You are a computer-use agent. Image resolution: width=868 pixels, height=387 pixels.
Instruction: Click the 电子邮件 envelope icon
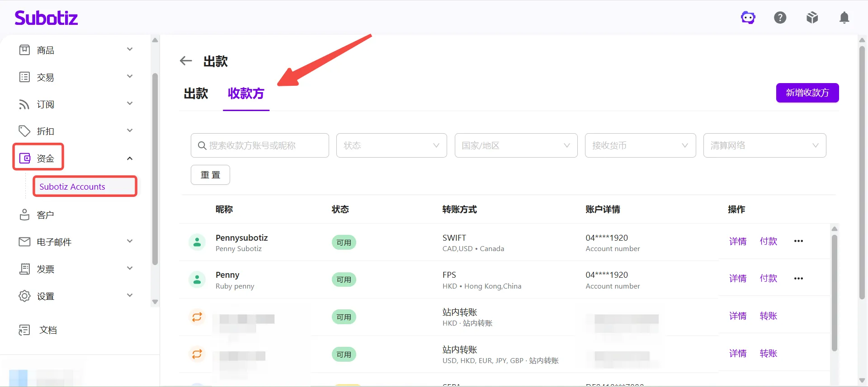24,242
